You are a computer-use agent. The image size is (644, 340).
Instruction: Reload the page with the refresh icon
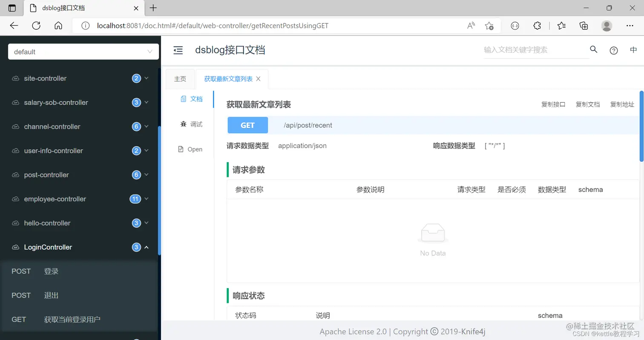point(36,26)
